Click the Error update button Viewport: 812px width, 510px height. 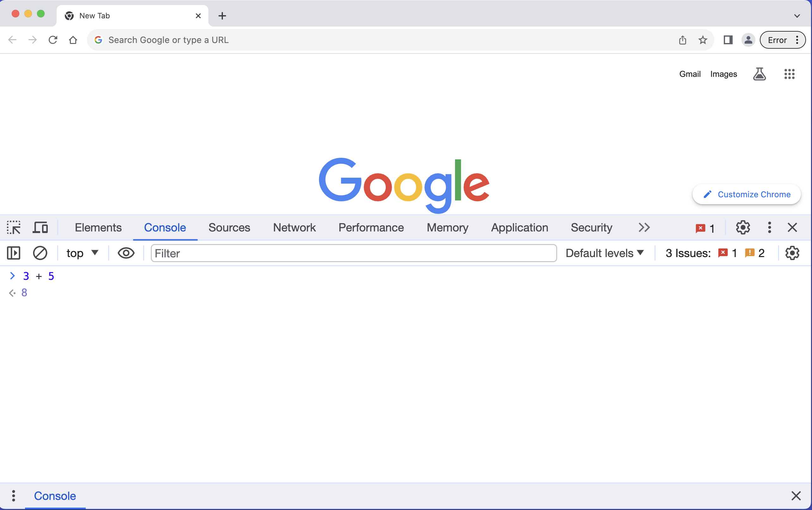(x=782, y=40)
